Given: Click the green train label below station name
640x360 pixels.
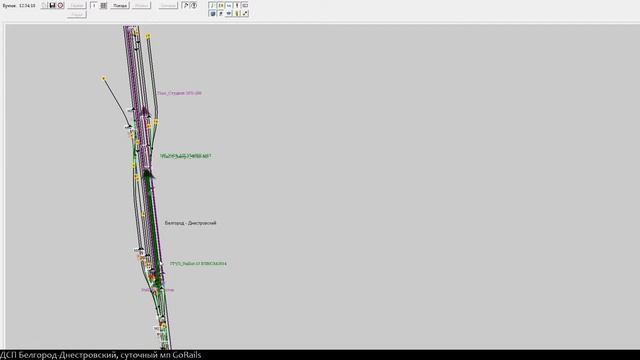Looking at the screenshot, I should point(198,264).
